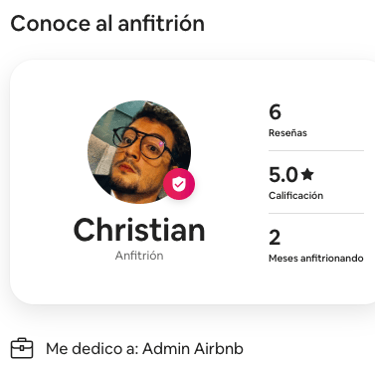Click the Conoce al anfitrión heading
This screenshot has width=375, height=366.
[107, 24]
